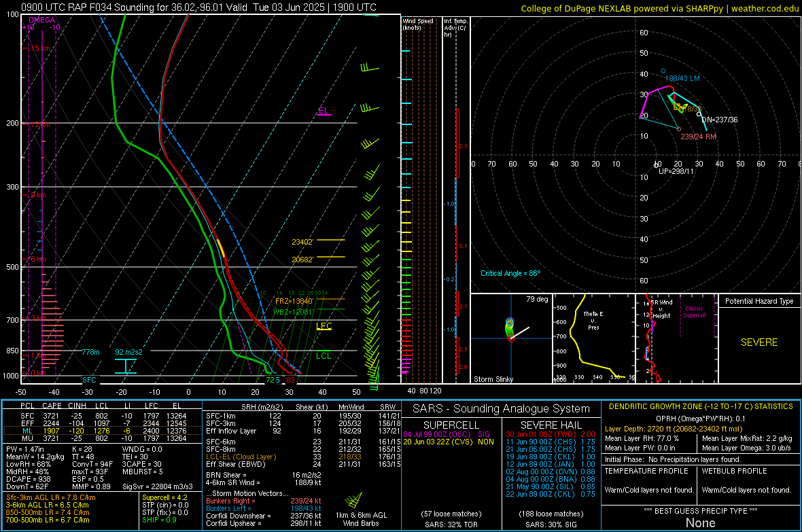Select the highlighted ML parcel row
The image size is (802, 532).
(102, 431)
